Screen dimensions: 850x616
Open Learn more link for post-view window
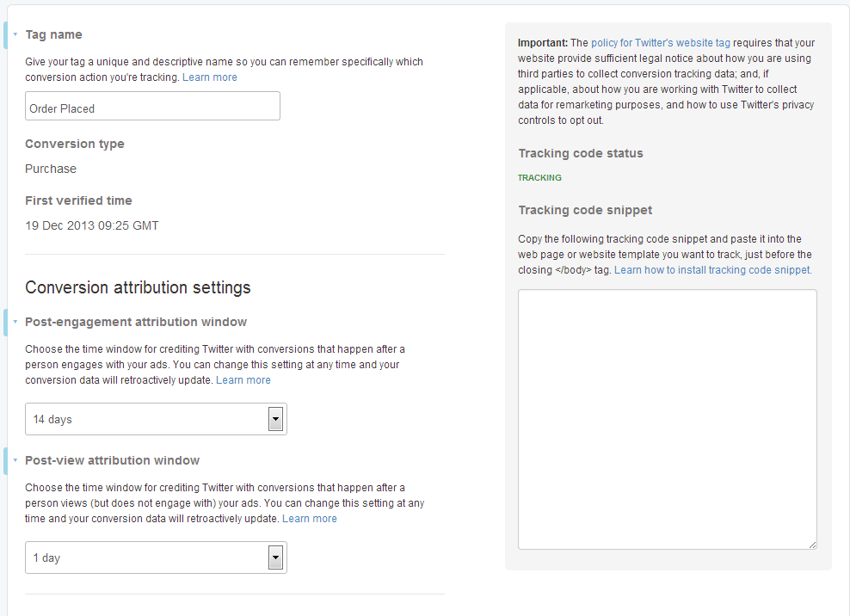pyautogui.click(x=310, y=519)
